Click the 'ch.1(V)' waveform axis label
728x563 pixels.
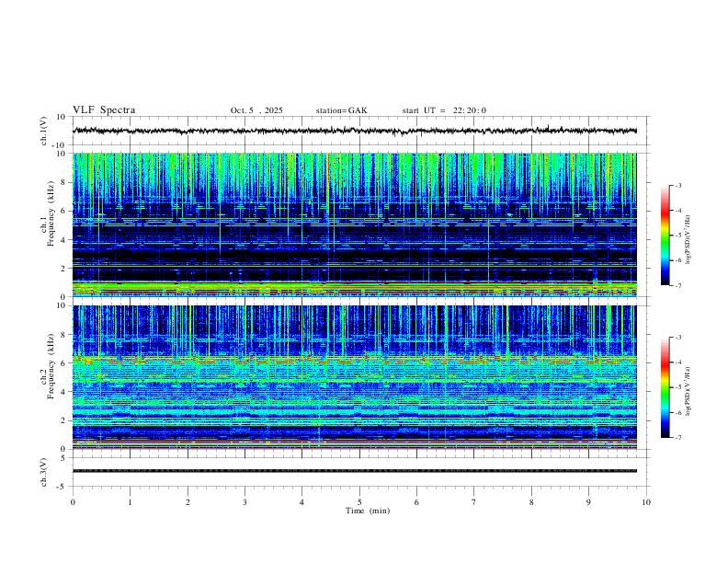click(x=44, y=131)
